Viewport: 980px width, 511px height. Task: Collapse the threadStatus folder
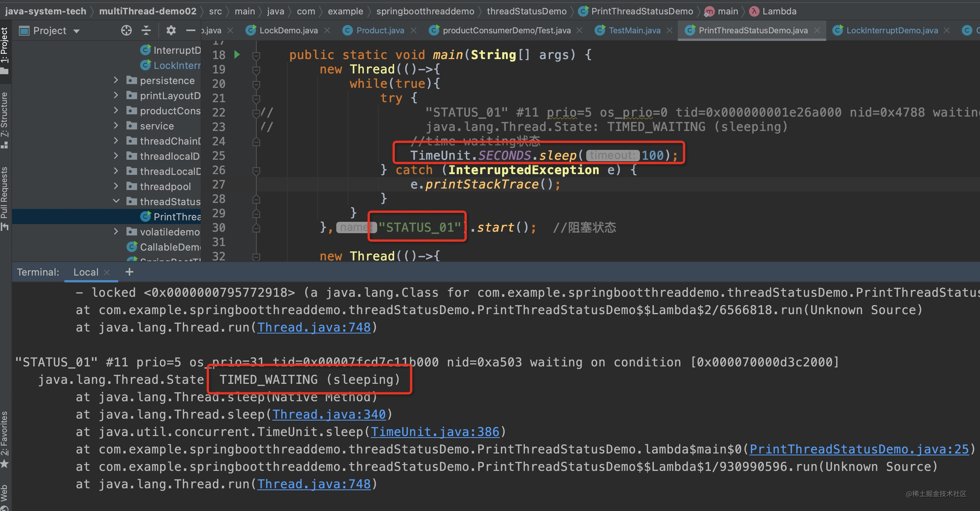tap(116, 201)
